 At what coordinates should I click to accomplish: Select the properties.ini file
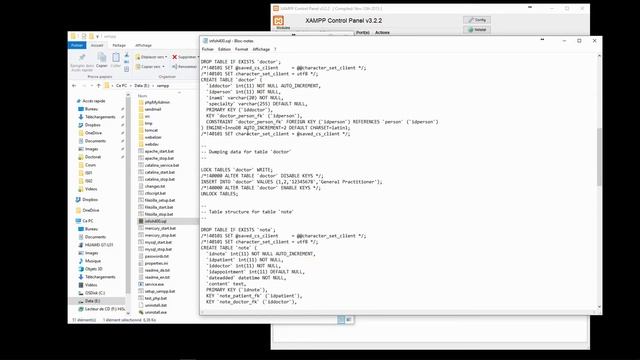156,263
